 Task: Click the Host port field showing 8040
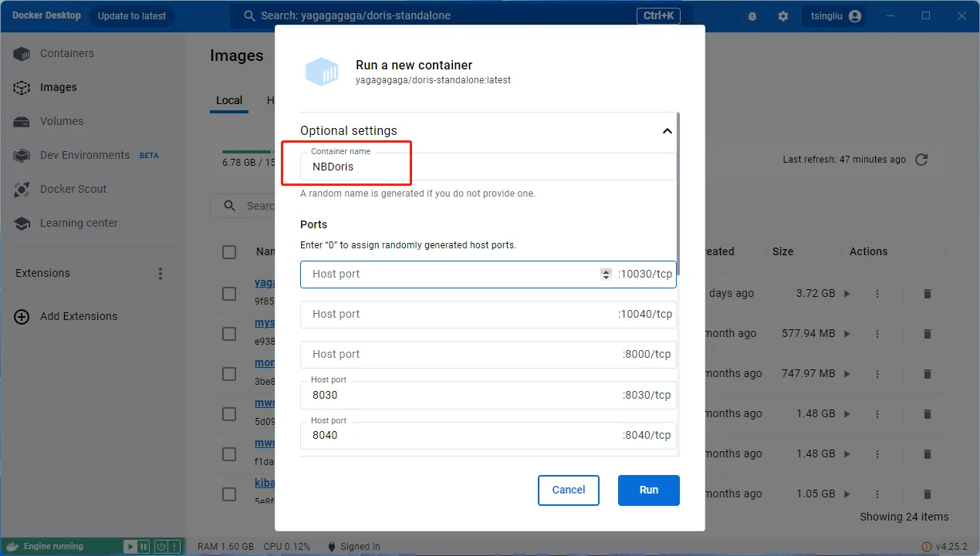tap(488, 435)
